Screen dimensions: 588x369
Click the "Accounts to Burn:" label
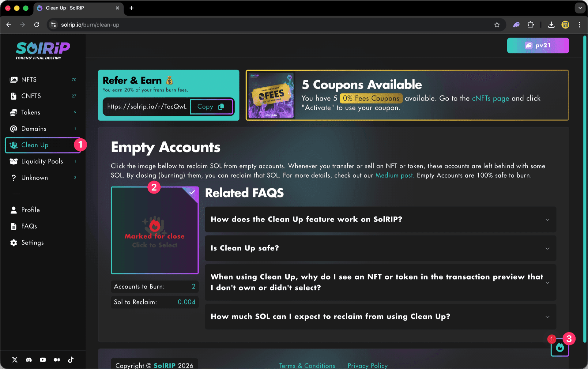(x=139, y=287)
